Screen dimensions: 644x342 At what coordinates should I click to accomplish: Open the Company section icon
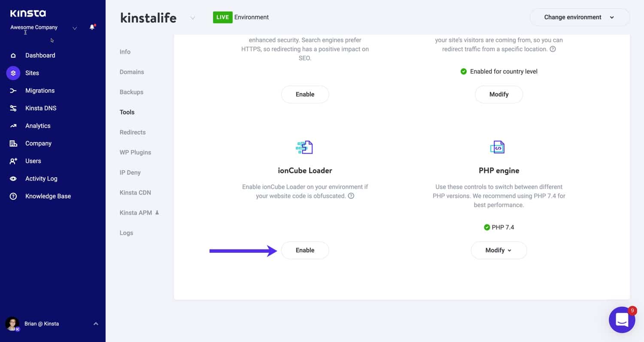pyautogui.click(x=13, y=143)
